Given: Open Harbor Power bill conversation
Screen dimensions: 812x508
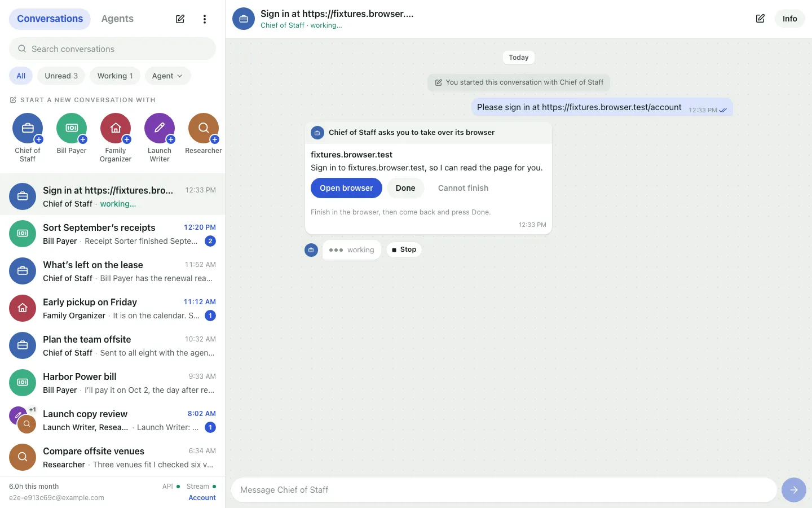Looking at the screenshot, I should click(113, 383).
